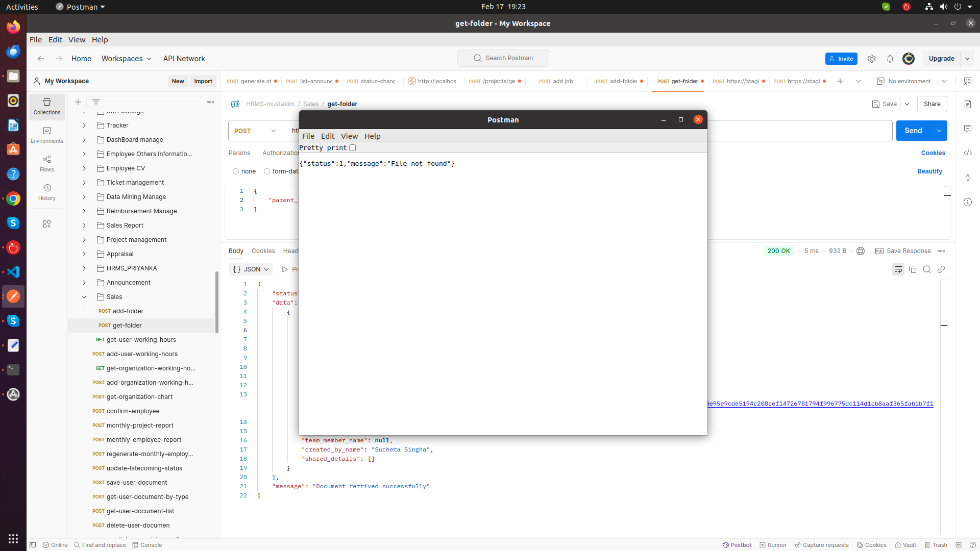Open the configure workspace sidebar grid icon

coord(47,224)
